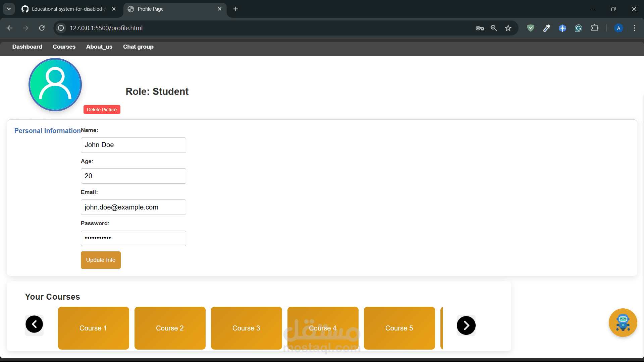This screenshot has width=644, height=362.
Task: Click the Email input field
Action: pyautogui.click(x=133, y=207)
